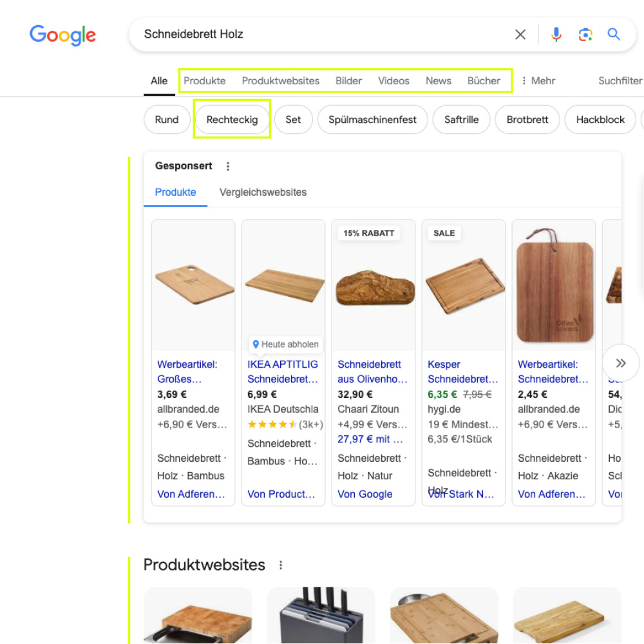Select the Alle tab
This screenshot has width=644, height=644.
point(159,81)
